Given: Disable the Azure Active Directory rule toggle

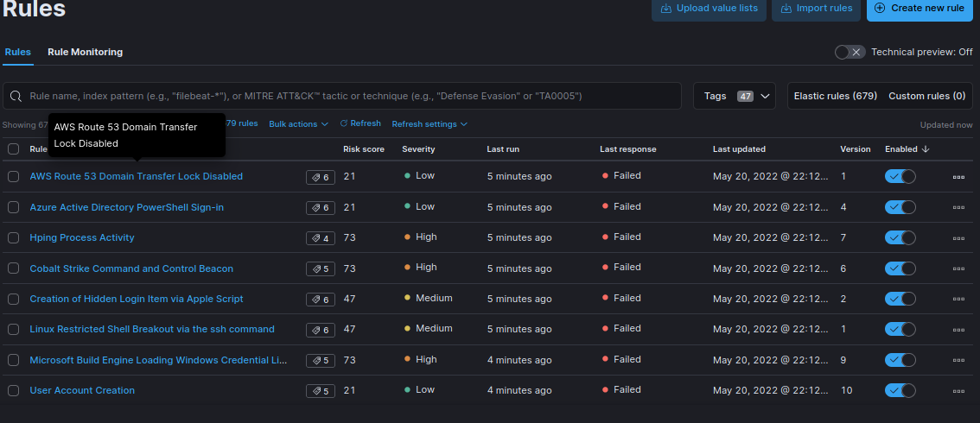Looking at the screenshot, I should pos(900,207).
